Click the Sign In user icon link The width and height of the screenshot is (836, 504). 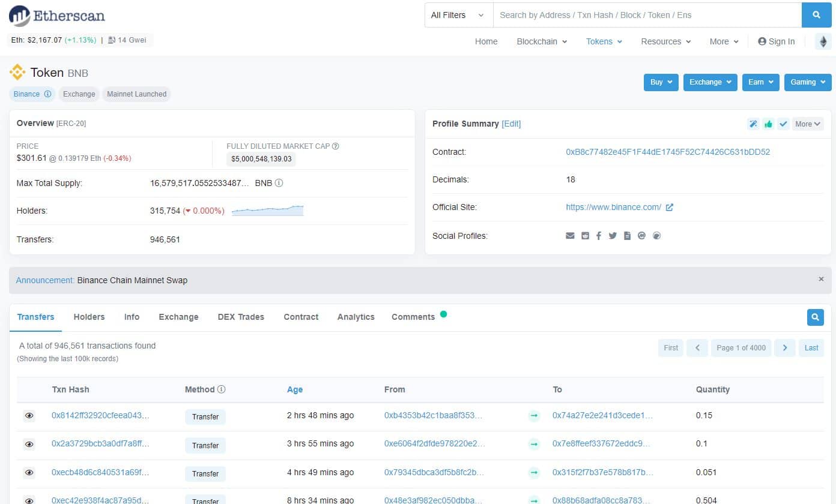point(776,41)
